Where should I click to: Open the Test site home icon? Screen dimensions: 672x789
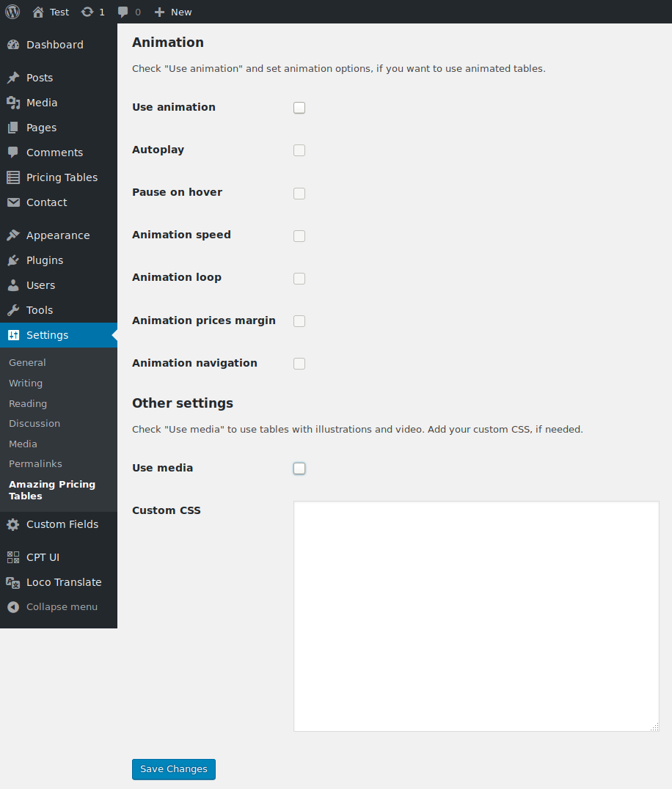click(37, 12)
